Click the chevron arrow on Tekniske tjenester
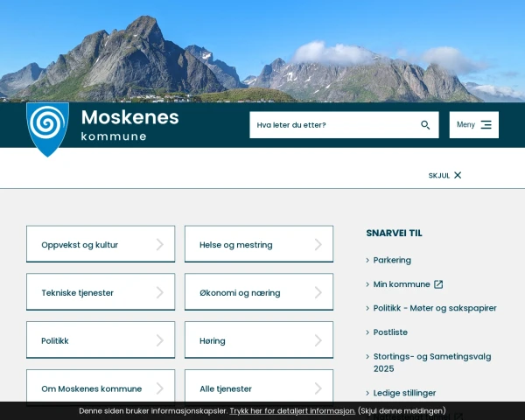525x420 pixels. coord(160,292)
